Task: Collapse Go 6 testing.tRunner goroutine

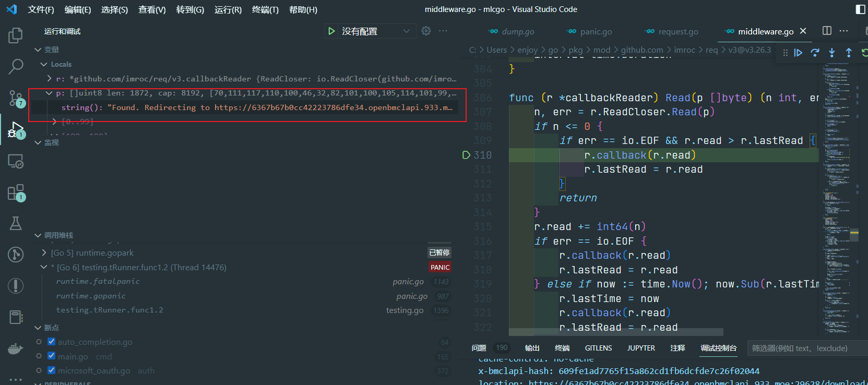Action: coord(44,267)
